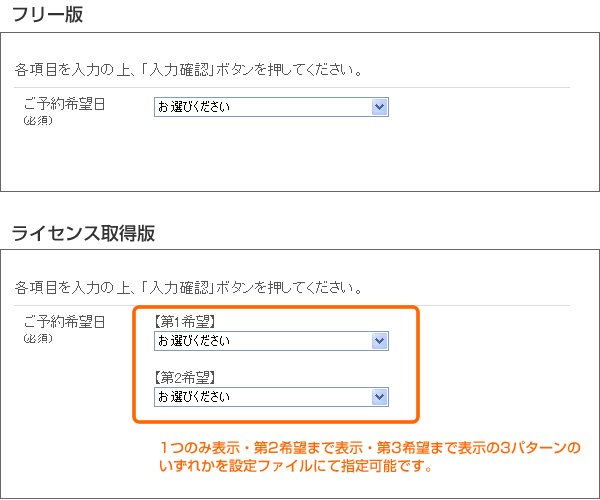Click the 【第2希望】 label

pyautogui.click(x=185, y=378)
